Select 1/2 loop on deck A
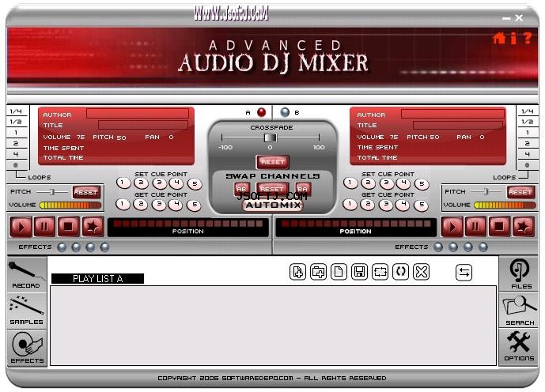The height and width of the screenshot is (392, 545). point(16,122)
